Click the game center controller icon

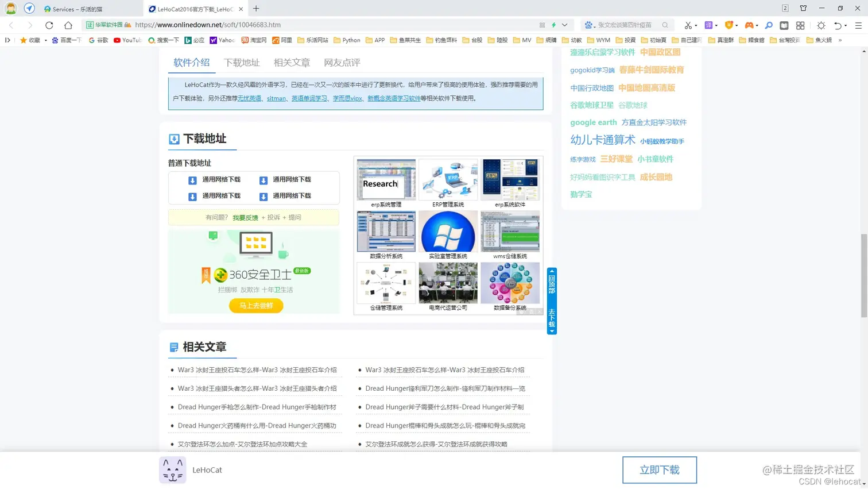tap(749, 25)
